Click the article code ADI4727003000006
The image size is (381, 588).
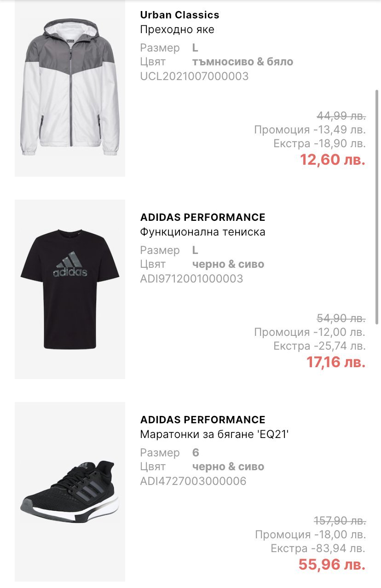193,481
